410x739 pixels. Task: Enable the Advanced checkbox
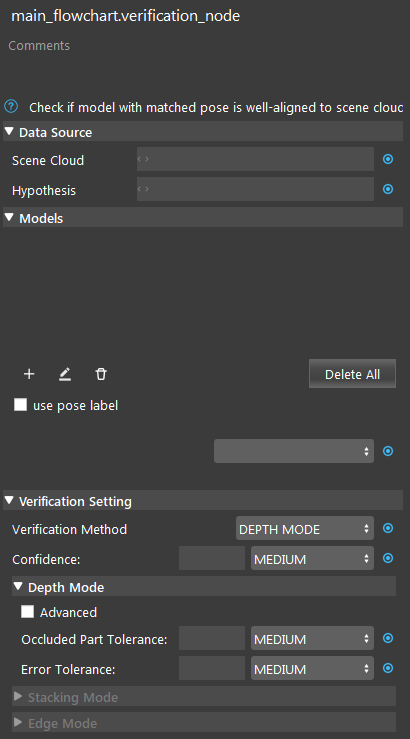tap(27, 612)
